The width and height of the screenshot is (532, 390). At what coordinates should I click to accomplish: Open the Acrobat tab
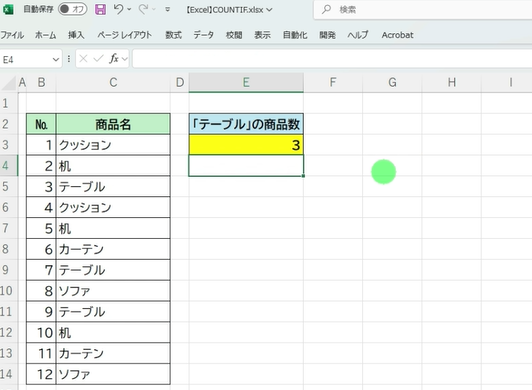coord(397,35)
